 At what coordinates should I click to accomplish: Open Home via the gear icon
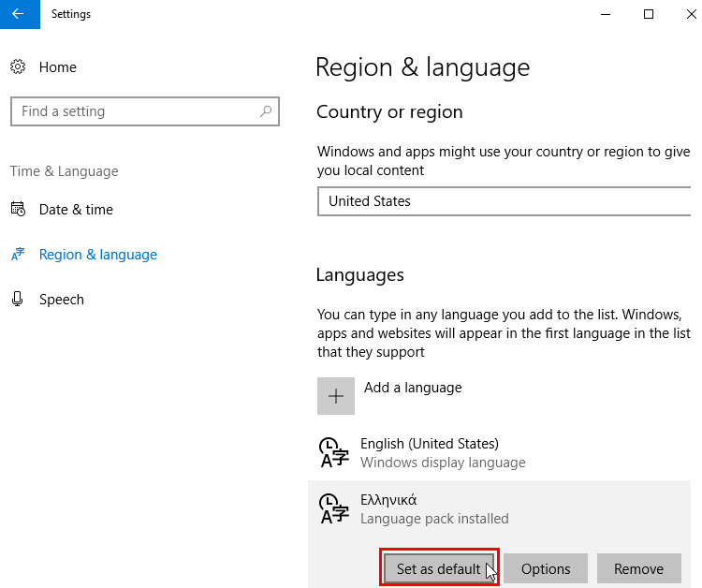point(18,66)
